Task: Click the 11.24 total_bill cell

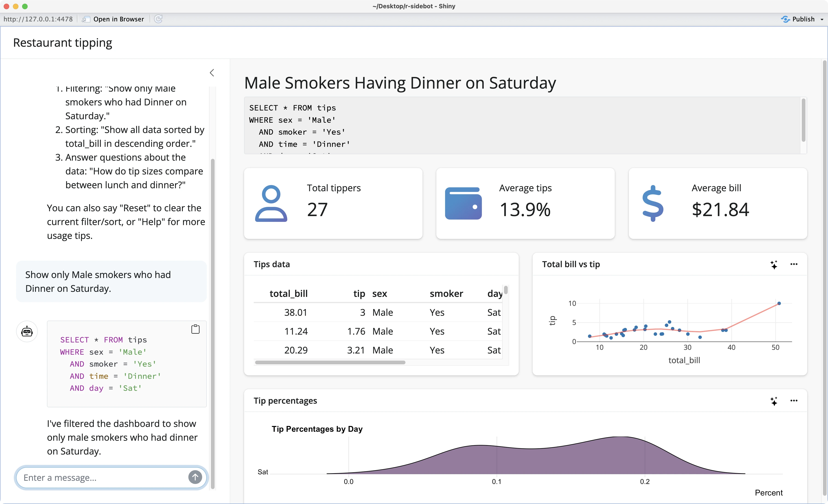Action: (296, 331)
